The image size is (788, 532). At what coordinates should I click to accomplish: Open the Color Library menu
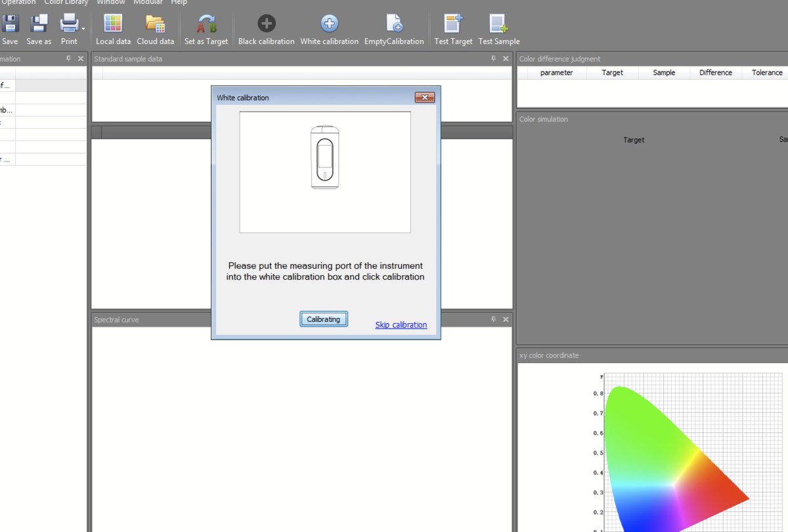point(66,3)
